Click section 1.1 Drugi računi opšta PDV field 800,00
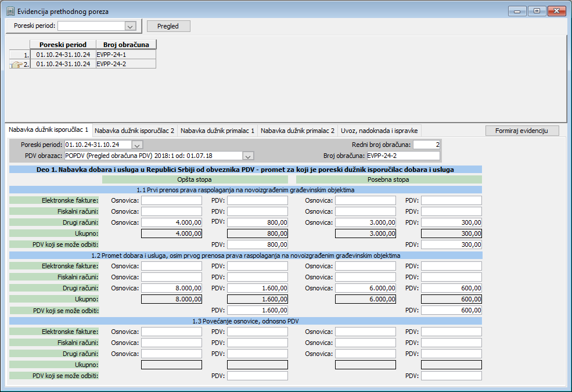Screen dimensions: 572x392 (258, 222)
